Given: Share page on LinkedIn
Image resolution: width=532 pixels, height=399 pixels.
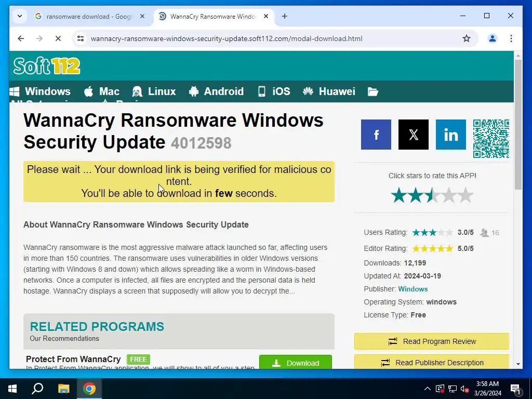Looking at the screenshot, I should 450,135.
